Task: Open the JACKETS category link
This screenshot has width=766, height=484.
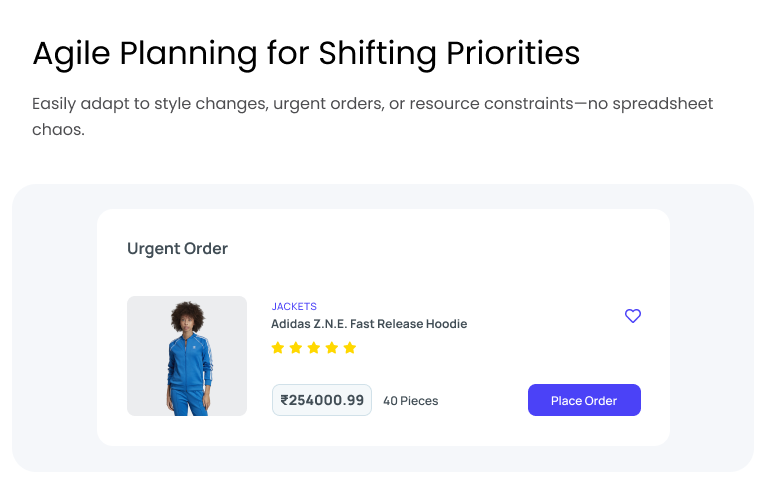Action: pyautogui.click(x=294, y=306)
